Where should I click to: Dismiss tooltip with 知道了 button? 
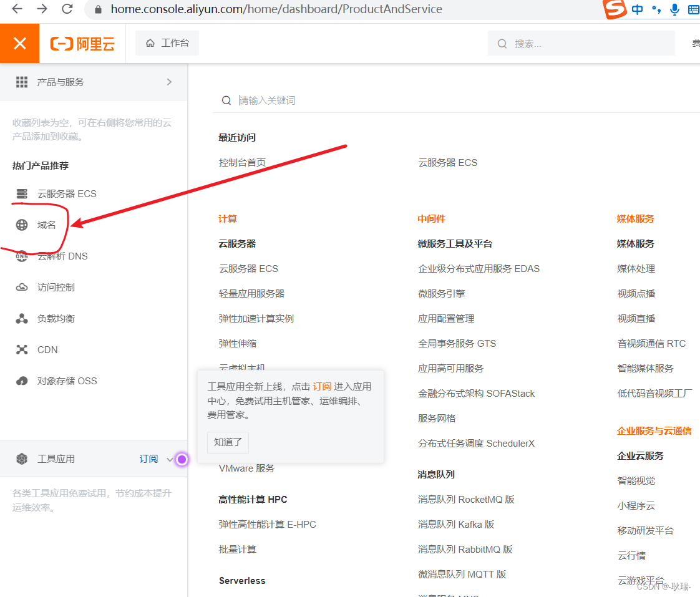click(x=228, y=442)
